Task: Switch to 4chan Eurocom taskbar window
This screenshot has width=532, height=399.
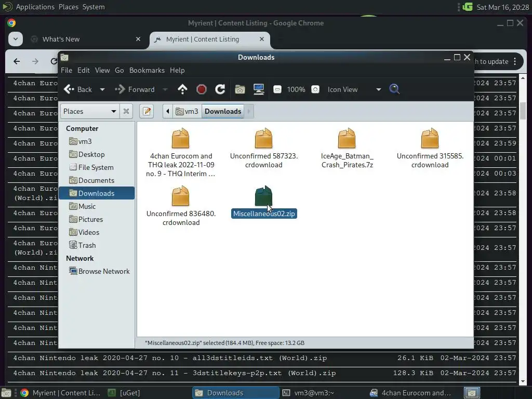Action: point(410,393)
